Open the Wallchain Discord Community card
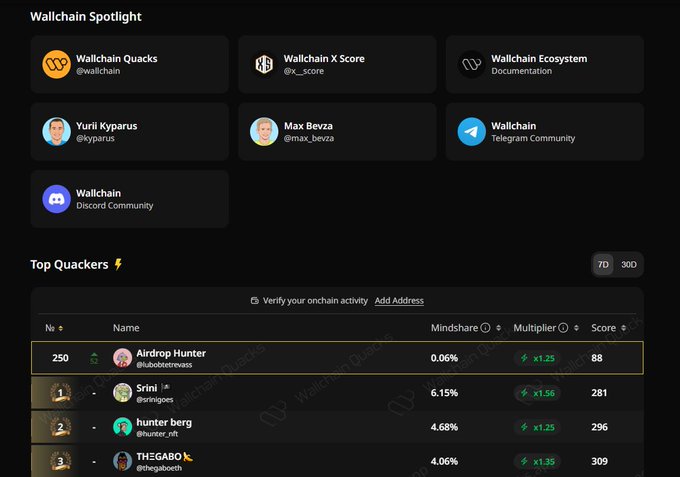 [x=130, y=199]
